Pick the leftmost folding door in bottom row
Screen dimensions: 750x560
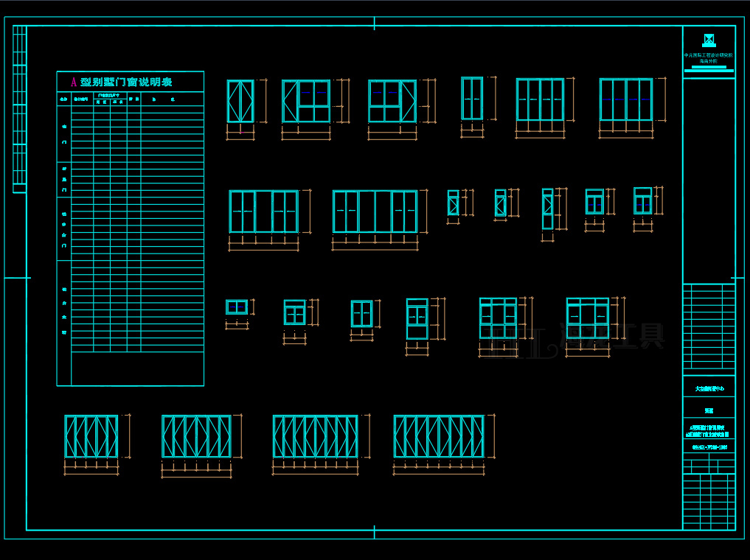91,436
